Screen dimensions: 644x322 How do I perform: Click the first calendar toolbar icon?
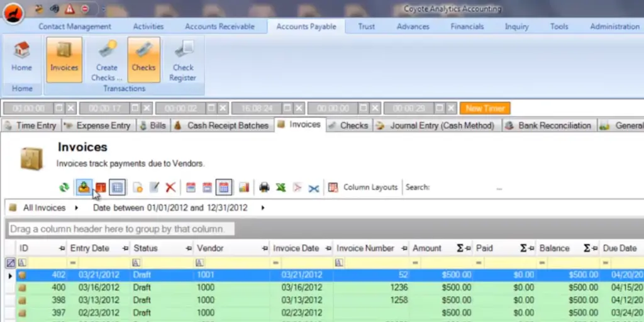[x=191, y=187]
